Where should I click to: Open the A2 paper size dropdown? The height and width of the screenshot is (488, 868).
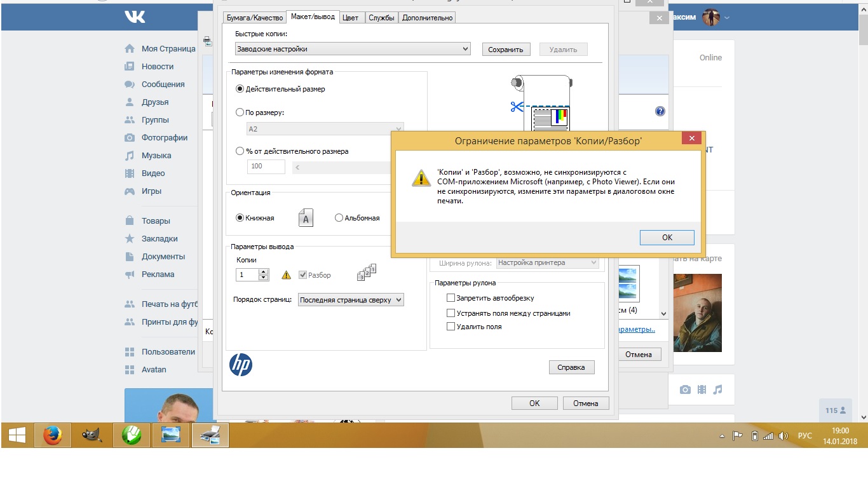(x=325, y=129)
